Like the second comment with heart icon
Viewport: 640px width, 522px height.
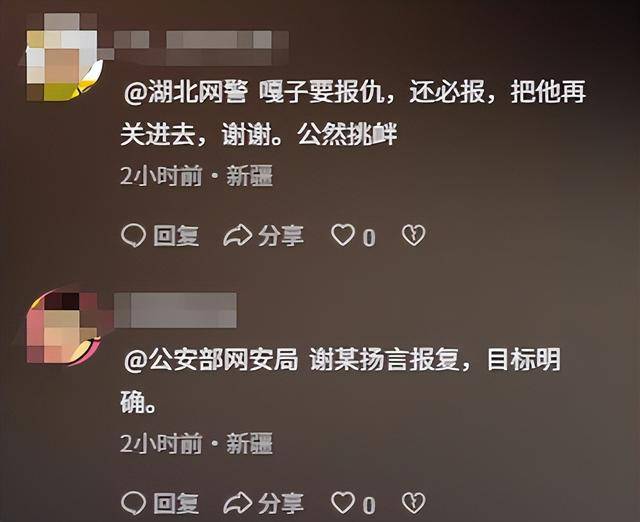pos(343,503)
